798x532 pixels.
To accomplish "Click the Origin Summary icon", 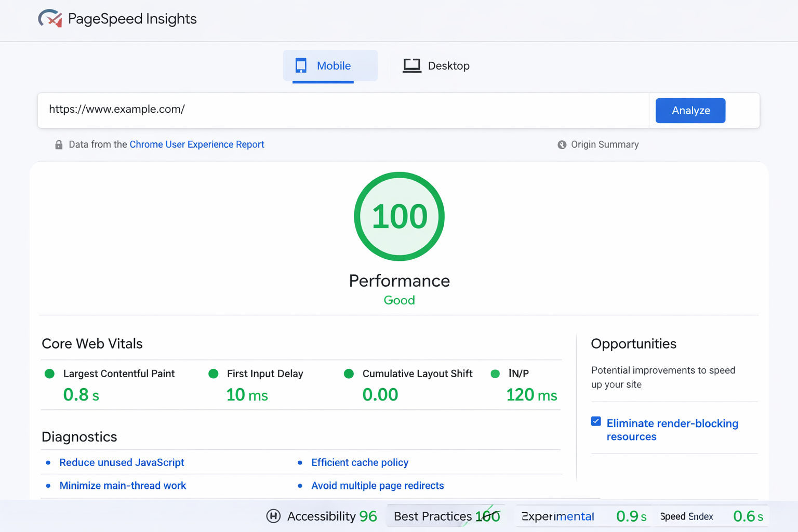I will pyautogui.click(x=562, y=145).
